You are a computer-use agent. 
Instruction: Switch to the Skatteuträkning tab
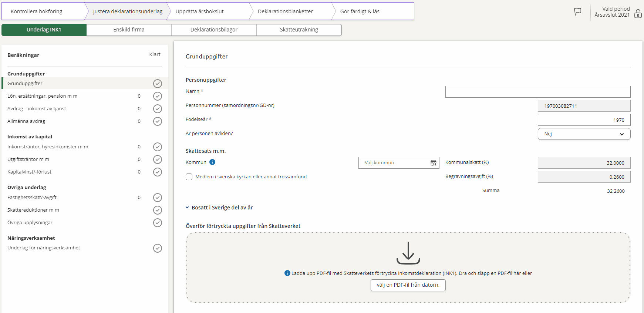tap(299, 30)
